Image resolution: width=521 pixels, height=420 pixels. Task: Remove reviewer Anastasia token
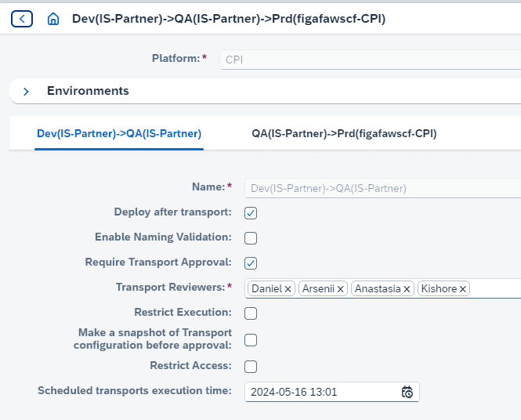[407, 289]
